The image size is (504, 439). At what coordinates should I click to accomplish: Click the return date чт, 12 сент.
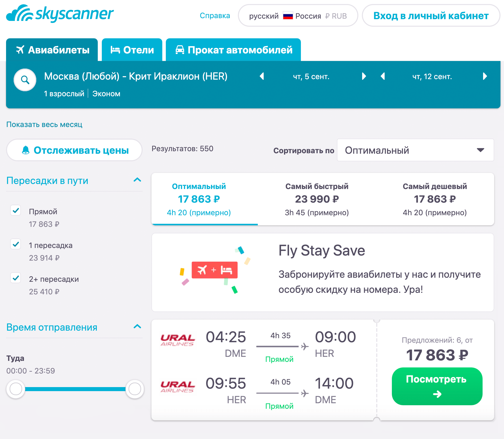432,76
